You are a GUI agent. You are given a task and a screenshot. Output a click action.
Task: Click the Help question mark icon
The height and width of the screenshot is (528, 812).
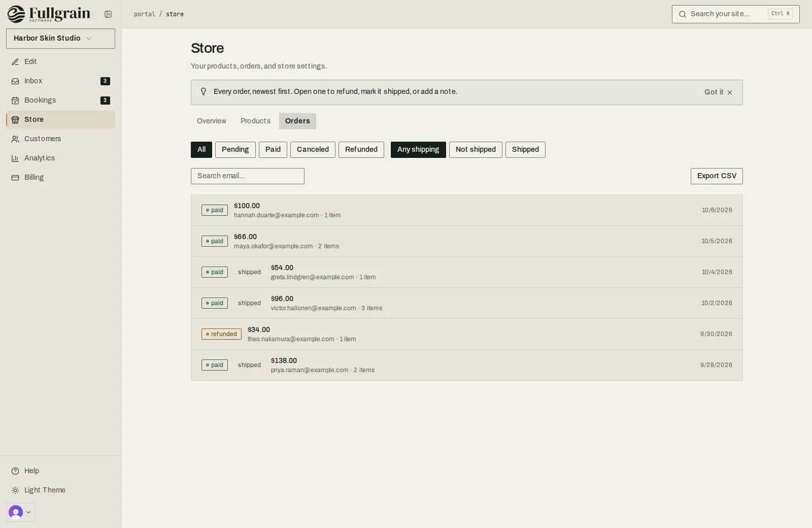(15, 471)
